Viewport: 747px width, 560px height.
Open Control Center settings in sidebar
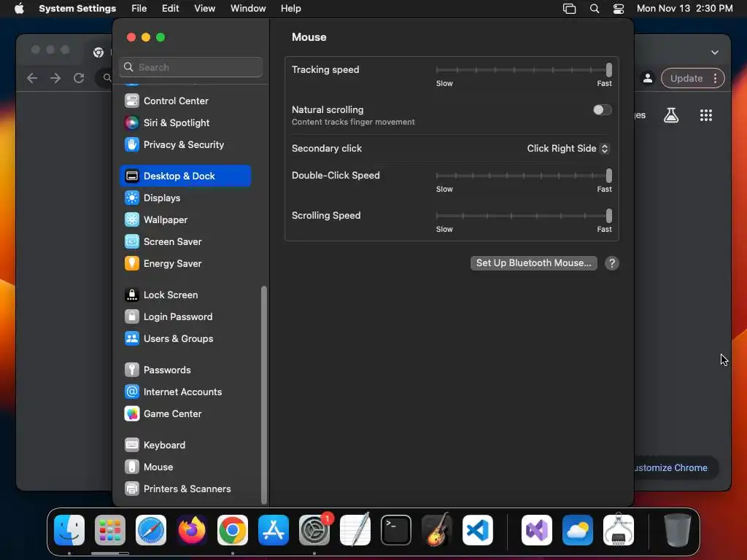pyautogui.click(x=185, y=101)
